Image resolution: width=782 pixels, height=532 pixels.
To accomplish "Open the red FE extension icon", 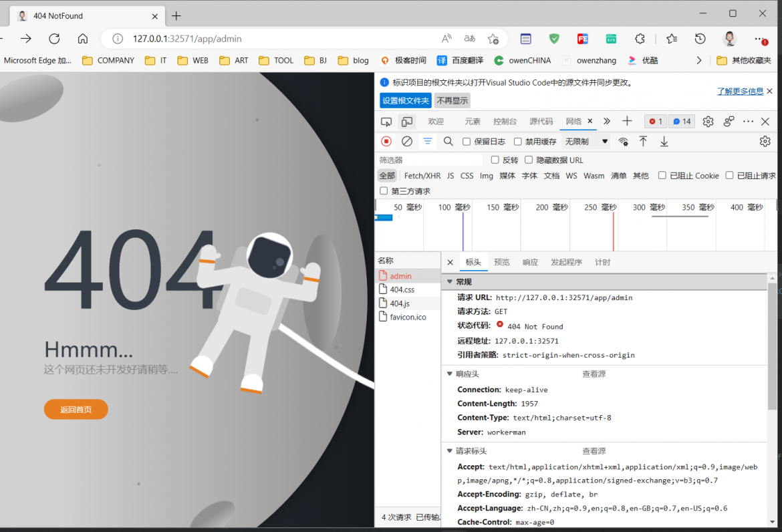I will click(583, 38).
